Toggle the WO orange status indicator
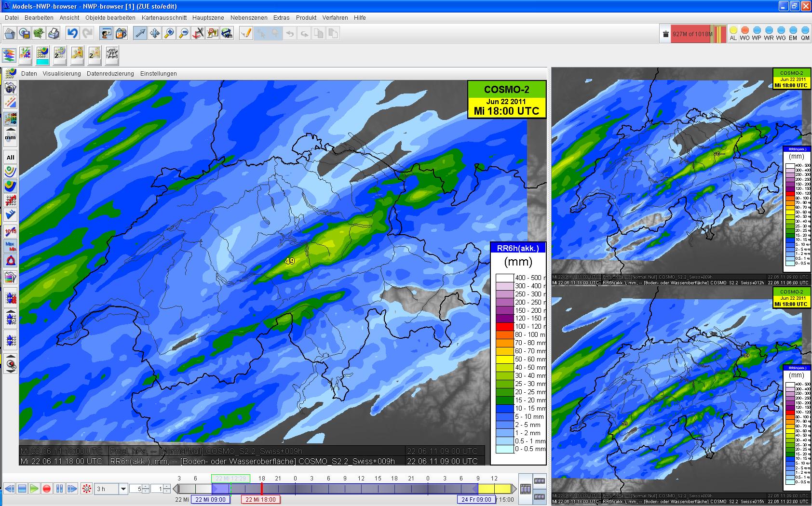Image resolution: width=812 pixels, height=506 pixels. click(744, 31)
